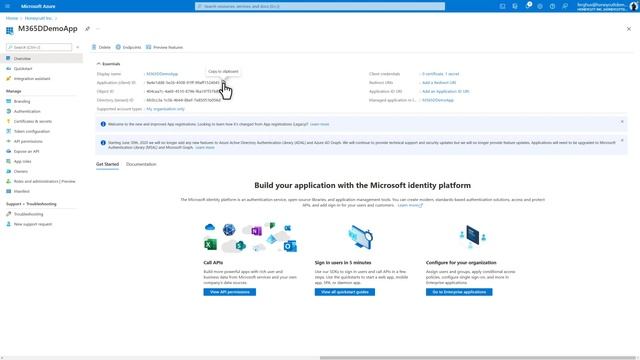Open the M365DDemoApp display name link
The width and height of the screenshot is (640, 360).
(x=162, y=74)
